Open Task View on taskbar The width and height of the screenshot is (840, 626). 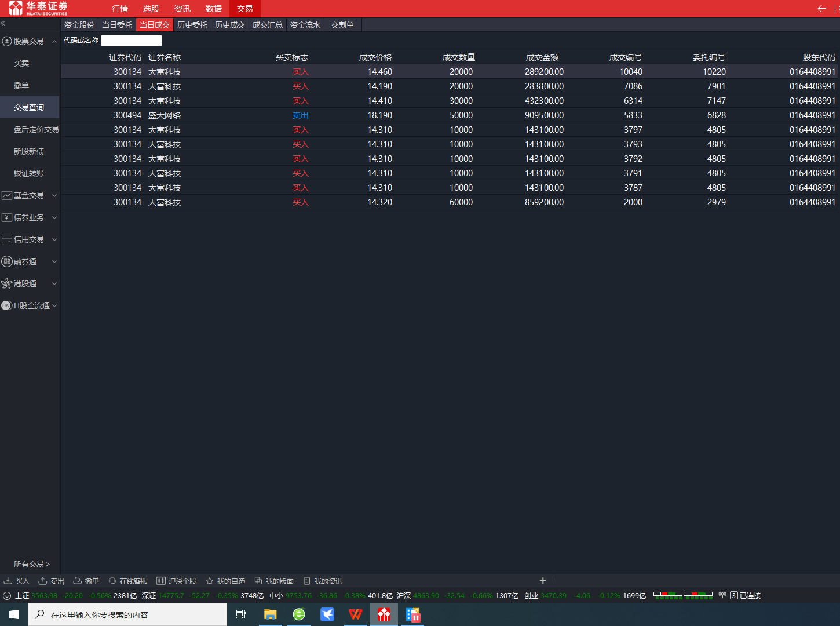pos(241,614)
